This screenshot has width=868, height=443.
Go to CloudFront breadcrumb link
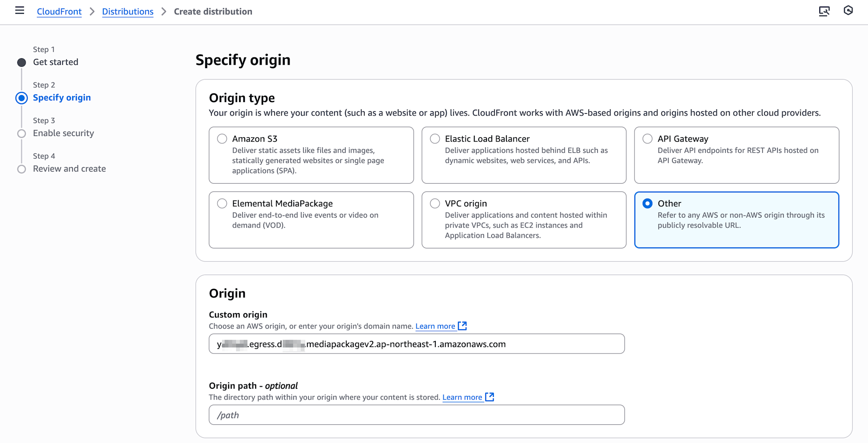point(59,12)
